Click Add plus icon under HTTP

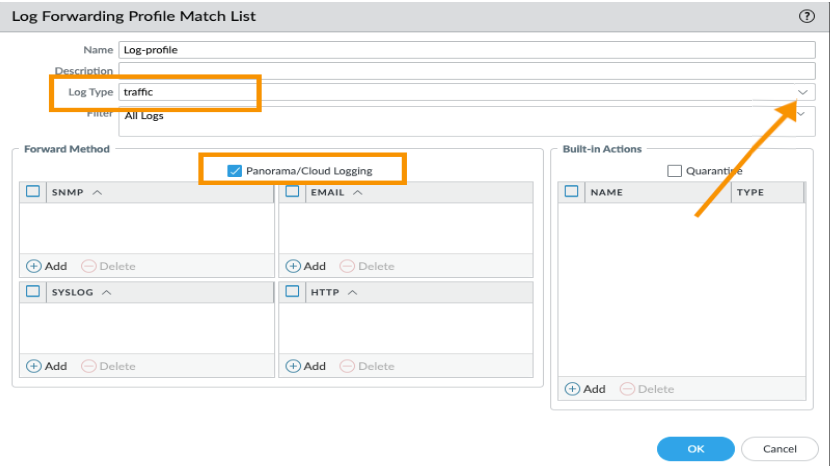point(294,366)
